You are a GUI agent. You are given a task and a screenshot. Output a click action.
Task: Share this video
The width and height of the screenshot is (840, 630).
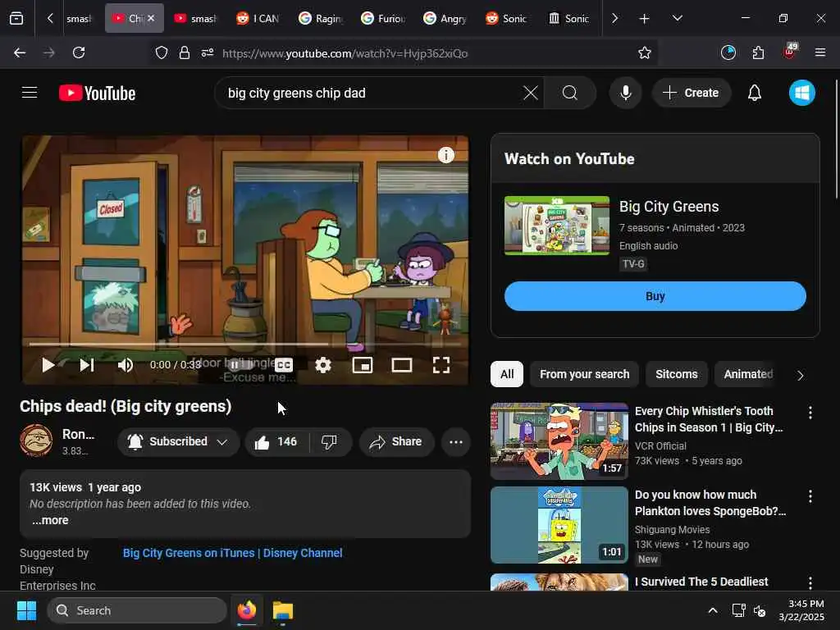[396, 442]
